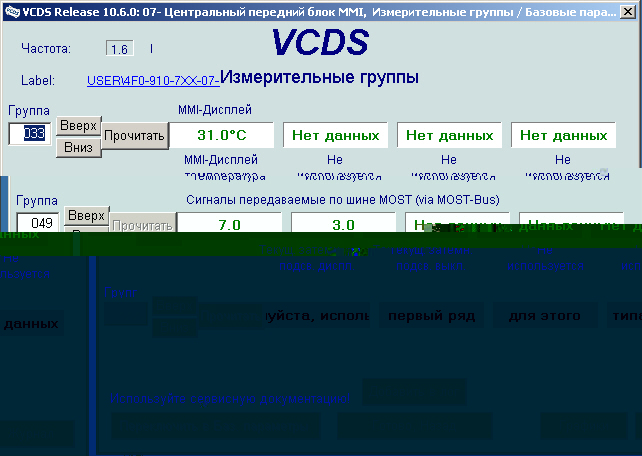Click the 'первый ряд' field

point(432,316)
